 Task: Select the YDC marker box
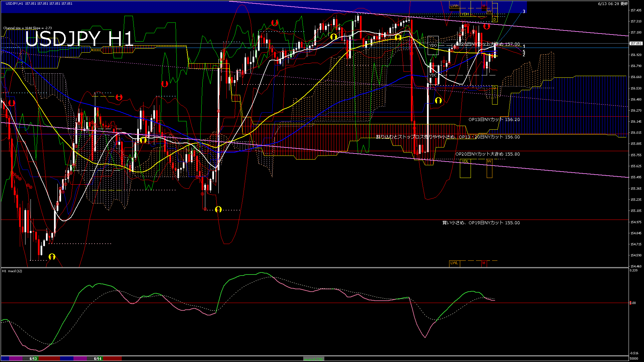coord(433,75)
